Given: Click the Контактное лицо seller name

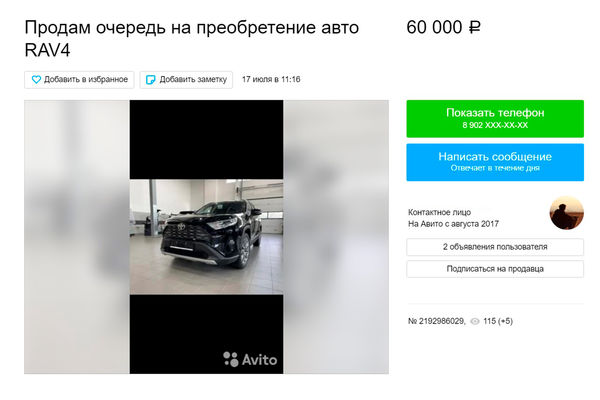Looking at the screenshot, I should pos(439,212).
